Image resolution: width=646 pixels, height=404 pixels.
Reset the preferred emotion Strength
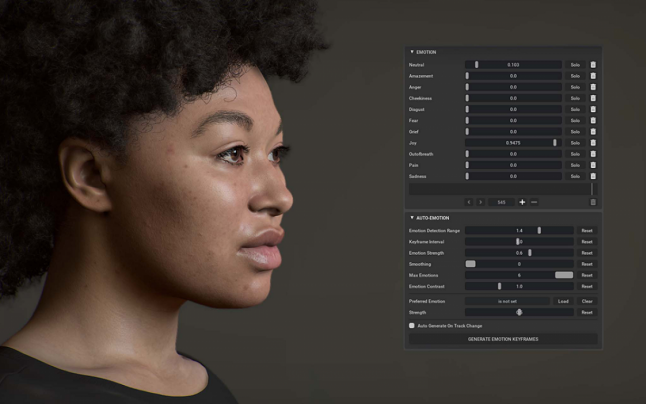587,312
